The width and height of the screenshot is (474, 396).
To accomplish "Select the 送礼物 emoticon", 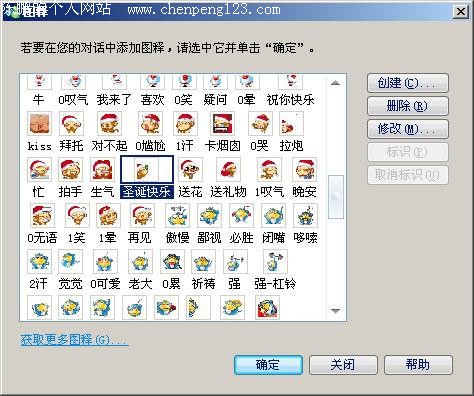I will (x=228, y=169).
